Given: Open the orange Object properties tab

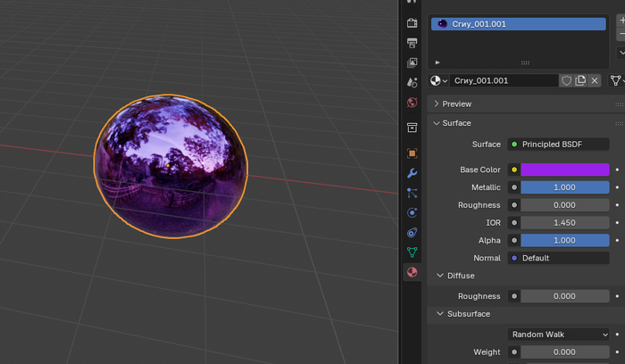Looking at the screenshot, I should 412,153.
